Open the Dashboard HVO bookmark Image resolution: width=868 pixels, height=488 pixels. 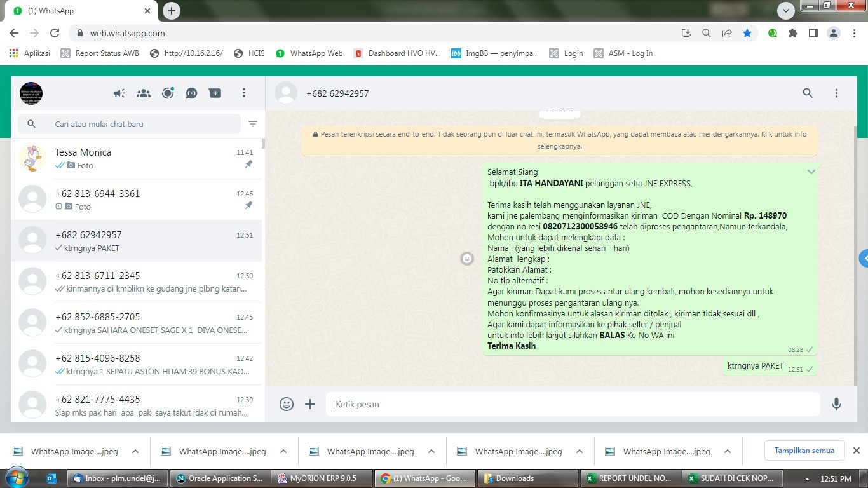(x=397, y=53)
